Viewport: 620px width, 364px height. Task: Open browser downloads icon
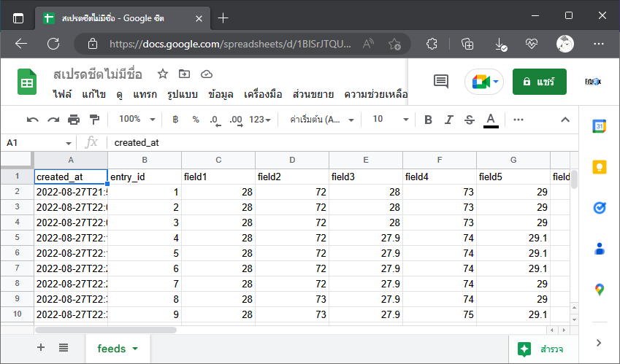(500, 44)
